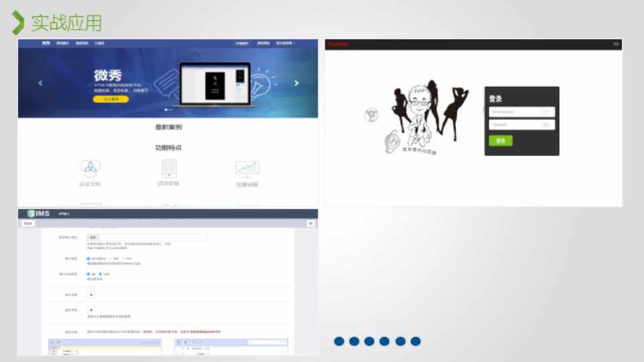This screenshot has width=644, height=362.
Task: Click the previous slide arrow on the banner
Action: pyautogui.click(x=40, y=83)
